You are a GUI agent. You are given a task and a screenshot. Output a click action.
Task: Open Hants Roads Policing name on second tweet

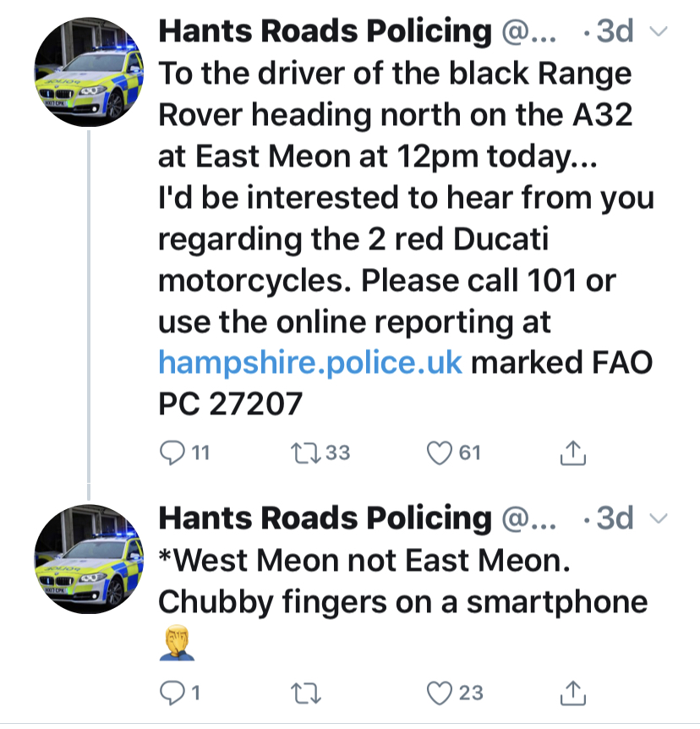point(325,518)
